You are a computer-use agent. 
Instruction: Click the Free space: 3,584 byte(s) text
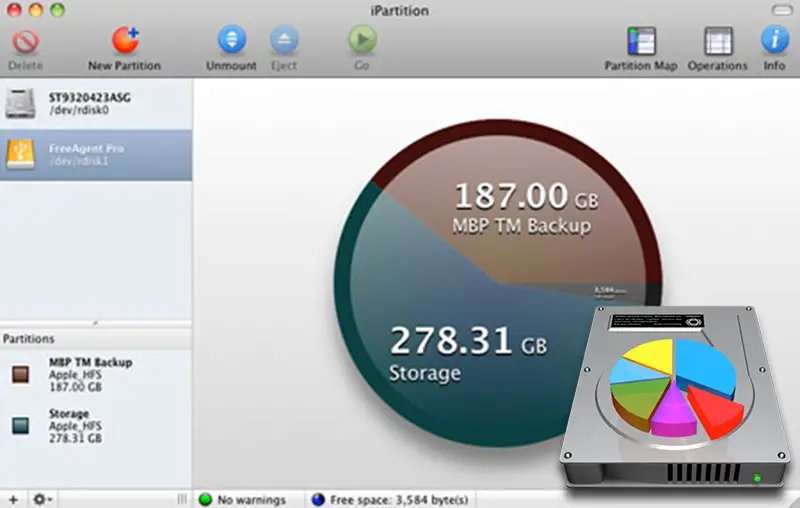(x=399, y=500)
